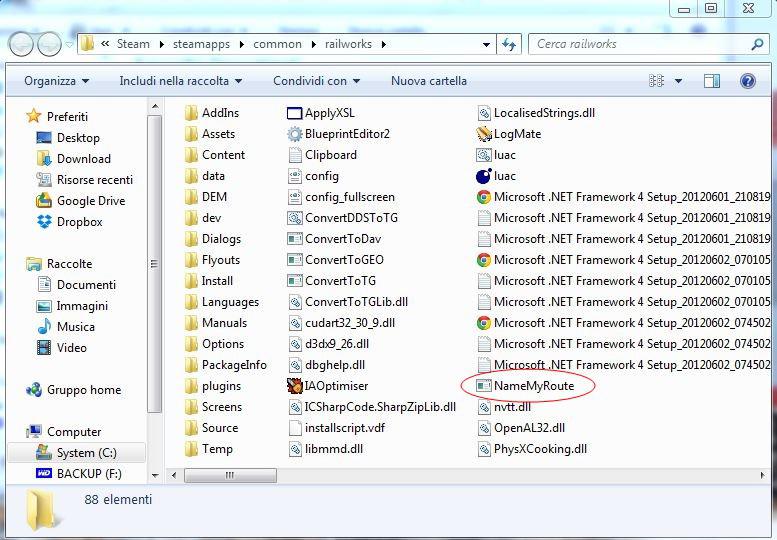Click the Download folder icon in sidebar
This screenshot has height=540, width=777.
click(44, 159)
